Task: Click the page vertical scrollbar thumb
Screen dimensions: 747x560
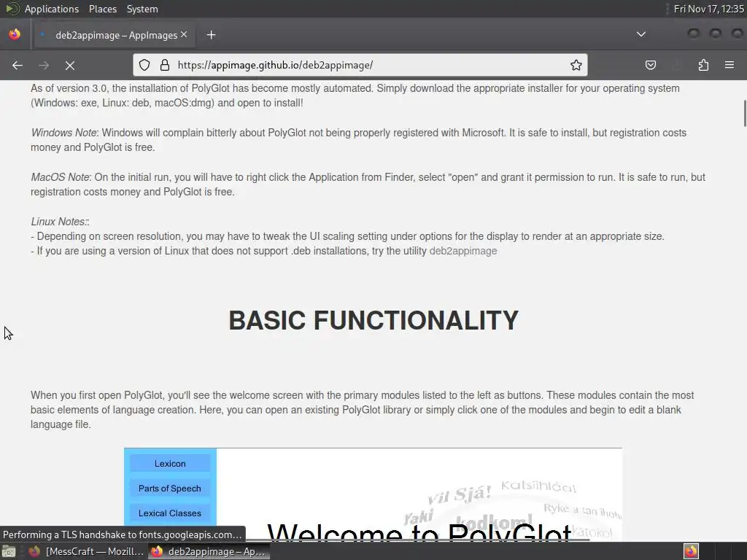Action: click(745, 114)
